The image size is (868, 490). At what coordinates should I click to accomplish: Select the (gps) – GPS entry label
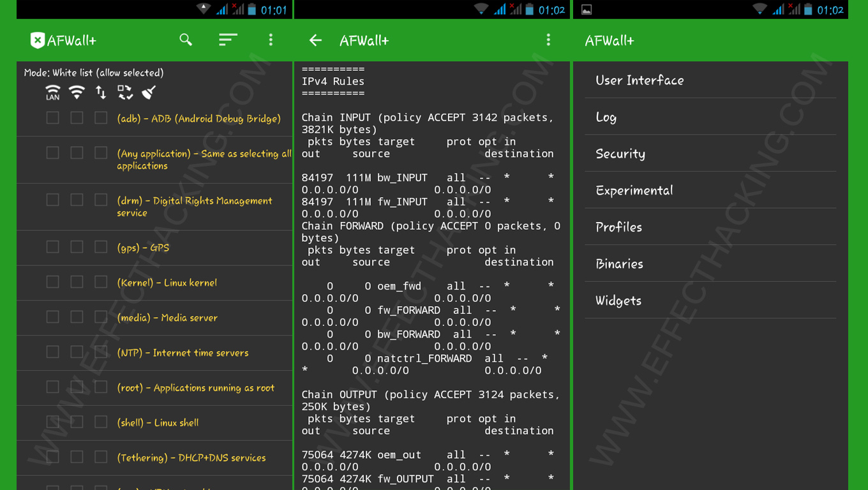pyautogui.click(x=143, y=248)
